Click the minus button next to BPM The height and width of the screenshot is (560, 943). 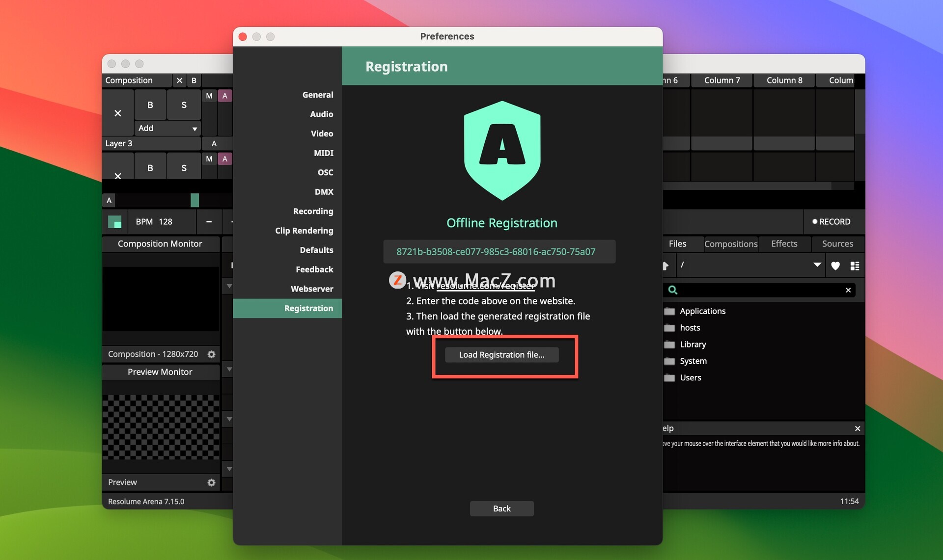[209, 222]
